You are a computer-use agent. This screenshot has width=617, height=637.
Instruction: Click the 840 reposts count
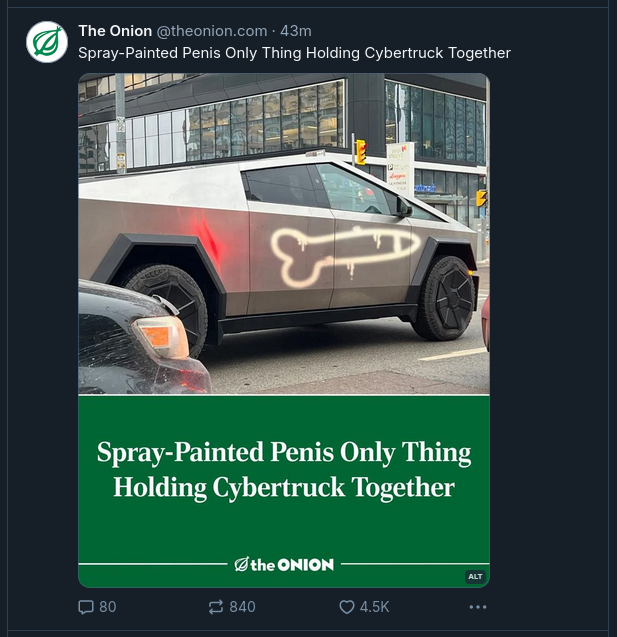point(242,607)
